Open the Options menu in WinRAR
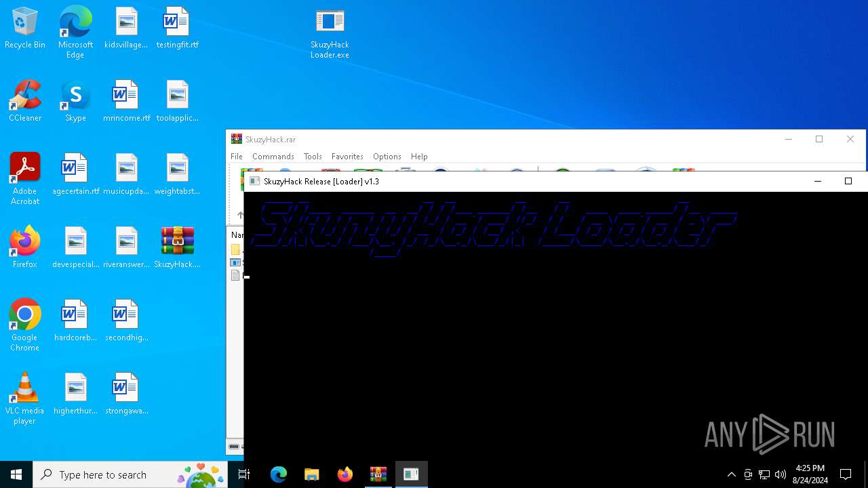 (x=387, y=157)
